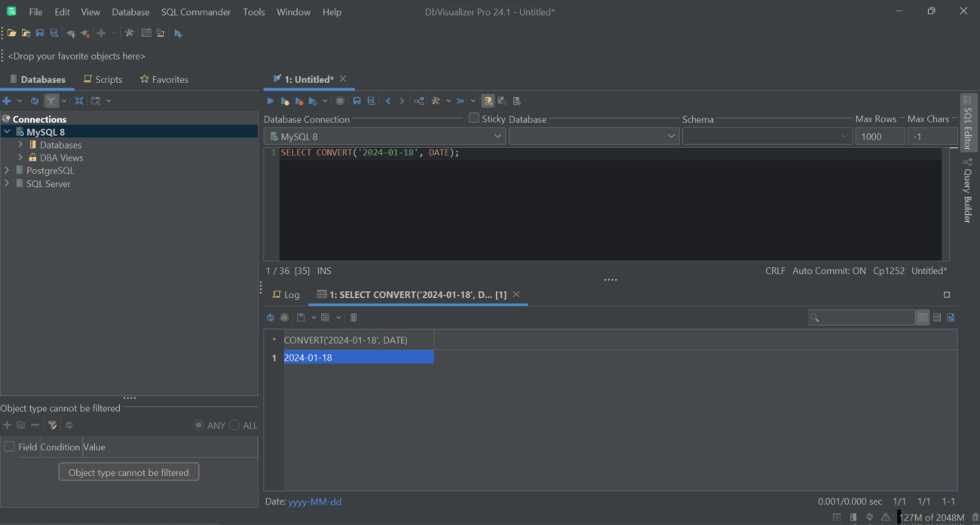This screenshot has height=525, width=980.
Task: Refresh the result set with circular arrows icon
Action: (x=271, y=317)
